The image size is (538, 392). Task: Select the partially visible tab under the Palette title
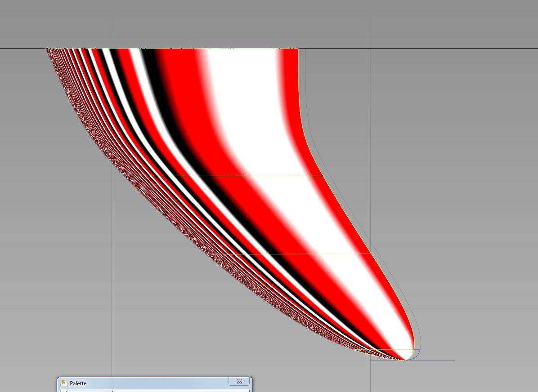[x=89, y=391]
